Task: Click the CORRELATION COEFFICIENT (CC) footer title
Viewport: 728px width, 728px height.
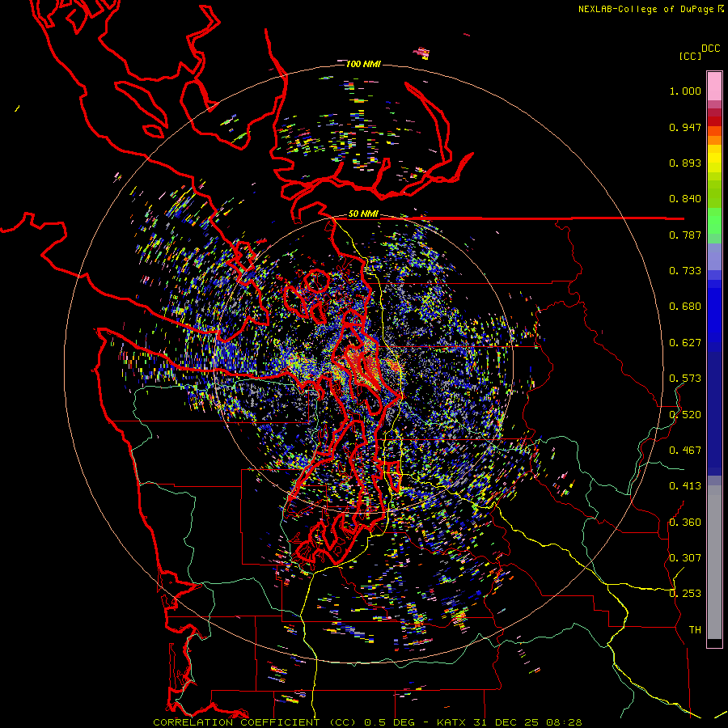Action: pyautogui.click(x=255, y=722)
